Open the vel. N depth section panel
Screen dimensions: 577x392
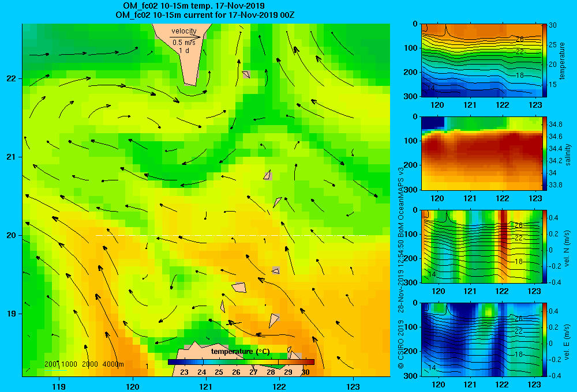pyautogui.click(x=482, y=246)
